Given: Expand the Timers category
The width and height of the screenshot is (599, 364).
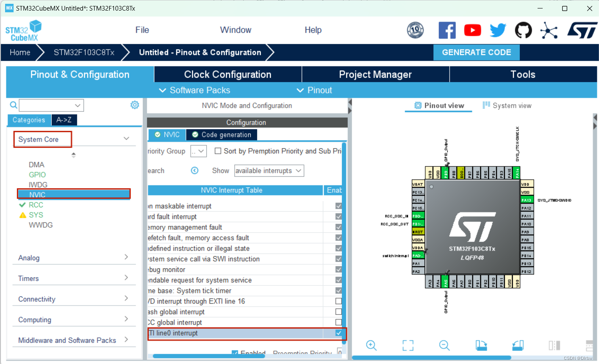Looking at the screenshot, I should coord(126,278).
